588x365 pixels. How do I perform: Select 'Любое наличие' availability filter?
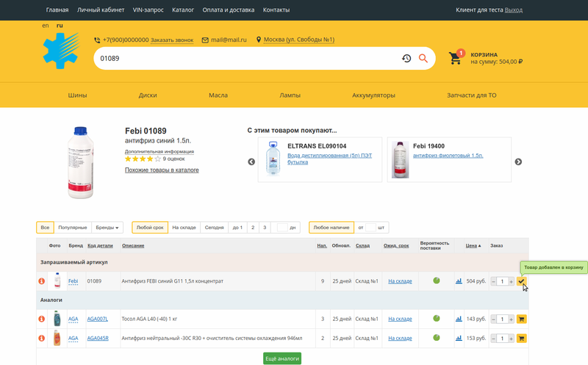pos(331,228)
